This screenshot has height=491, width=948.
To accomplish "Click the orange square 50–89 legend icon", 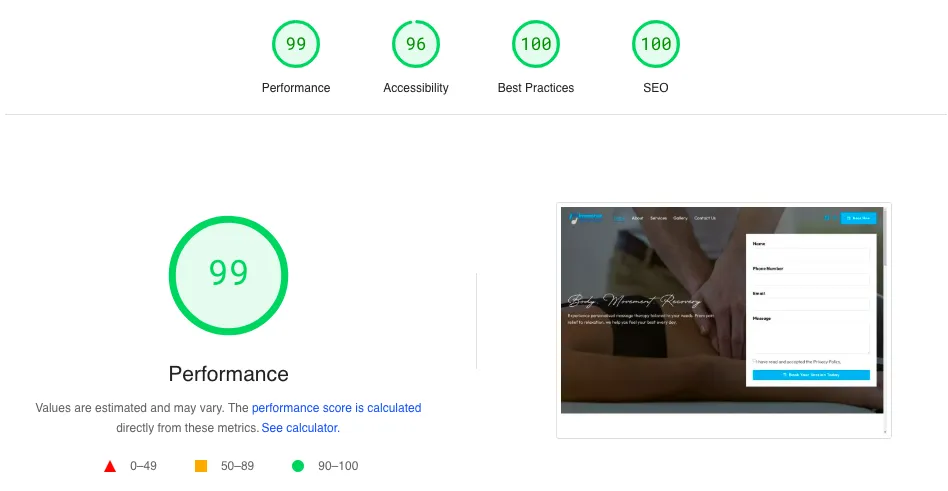I will pyautogui.click(x=201, y=466).
